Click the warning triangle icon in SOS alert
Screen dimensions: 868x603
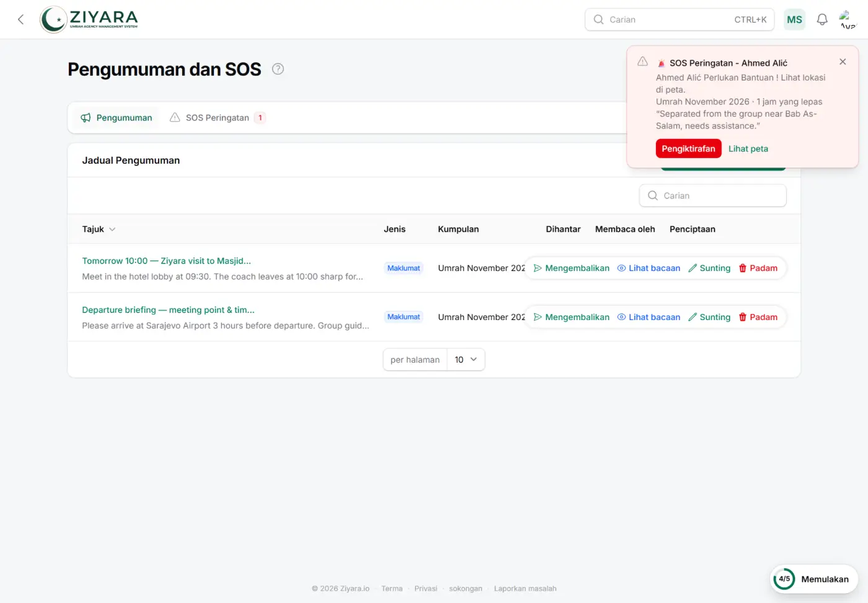click(x=643, y=61)
